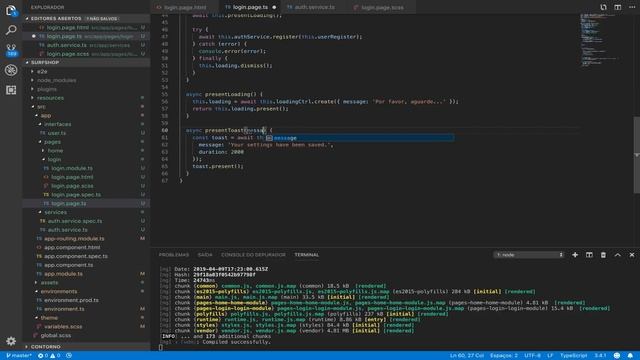The image size is (640, 360).
Task: Open the PROBLEMAS panel tab
Action: 174,255
